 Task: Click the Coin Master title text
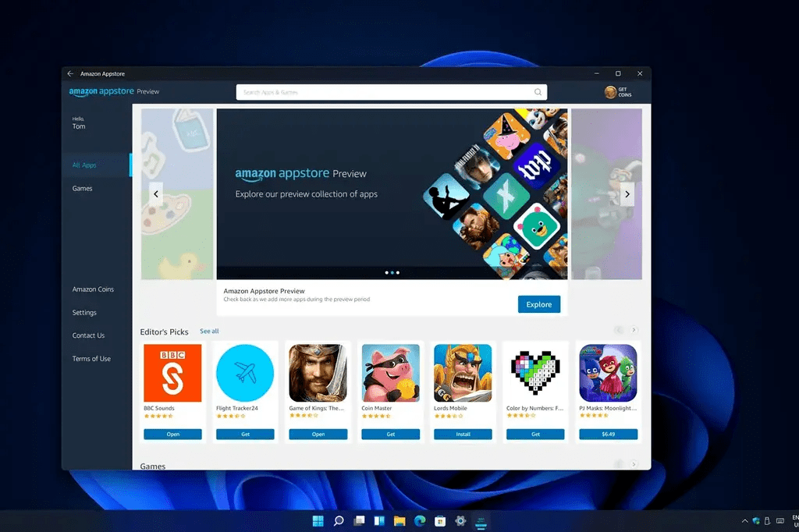pos(377,408)
